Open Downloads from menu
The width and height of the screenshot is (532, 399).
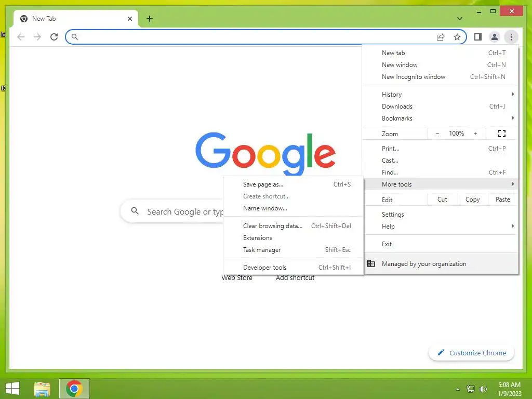click(x=440, y=106)
